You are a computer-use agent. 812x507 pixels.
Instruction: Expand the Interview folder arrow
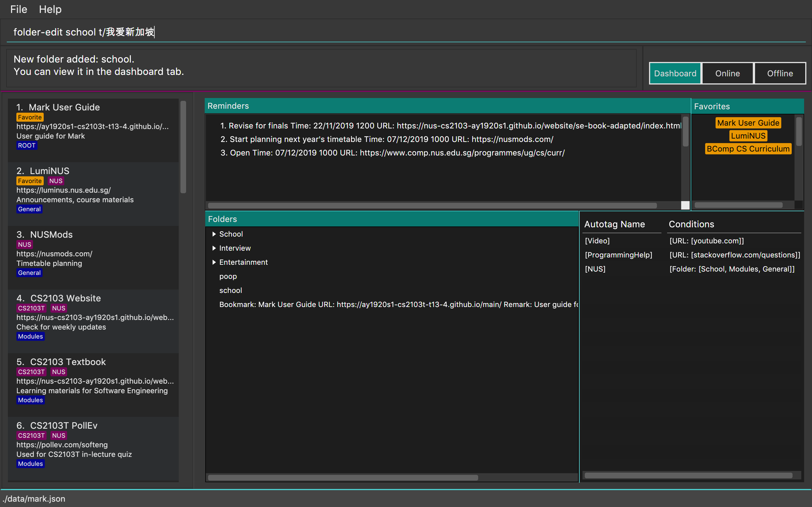click(214, 248)
